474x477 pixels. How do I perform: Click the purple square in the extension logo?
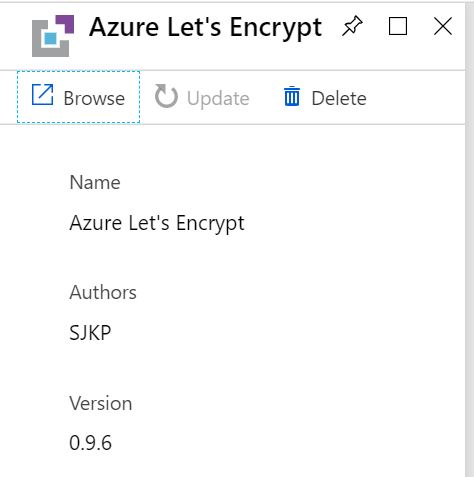pos(65,24)
